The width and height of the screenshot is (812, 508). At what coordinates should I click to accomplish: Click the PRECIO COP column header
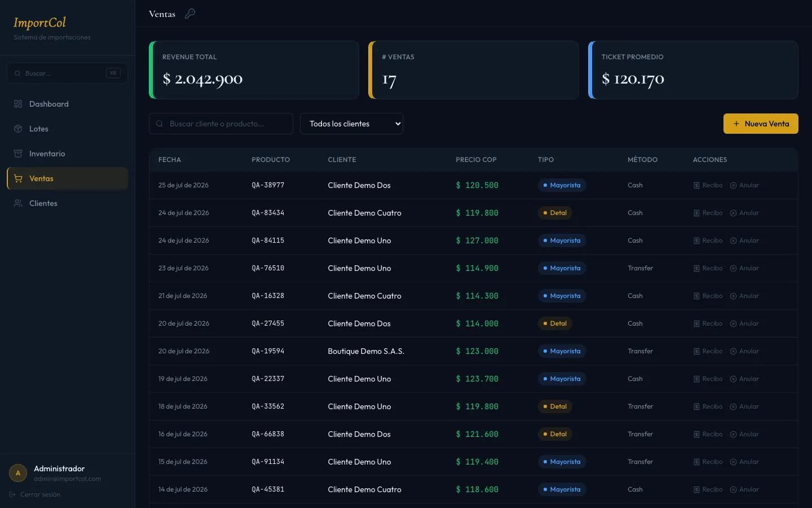[476, 160]
